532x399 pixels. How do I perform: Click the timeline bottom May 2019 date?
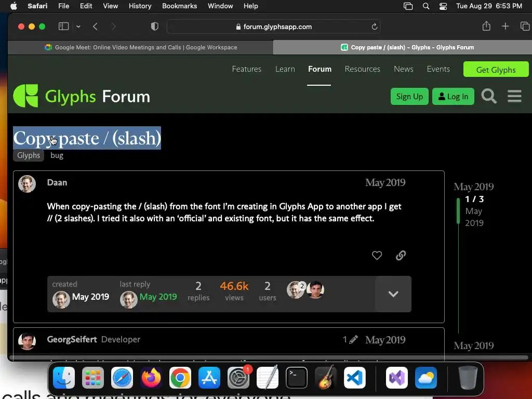[474, 345]
